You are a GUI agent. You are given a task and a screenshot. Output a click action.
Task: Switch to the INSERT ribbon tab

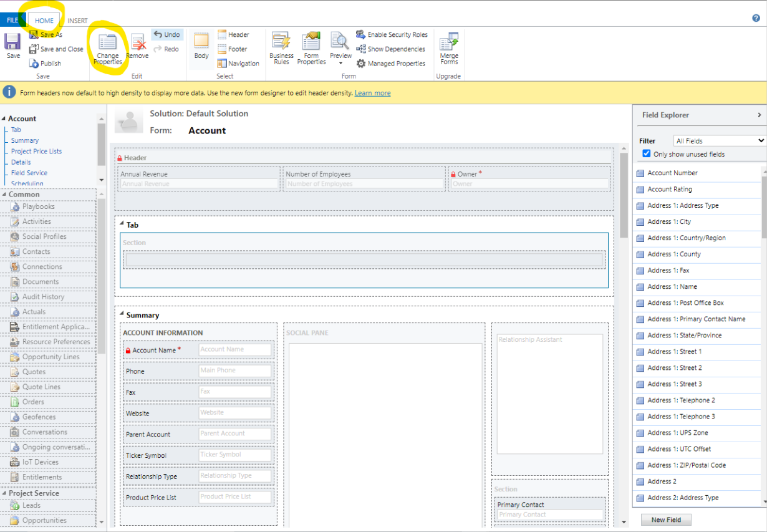77,20
